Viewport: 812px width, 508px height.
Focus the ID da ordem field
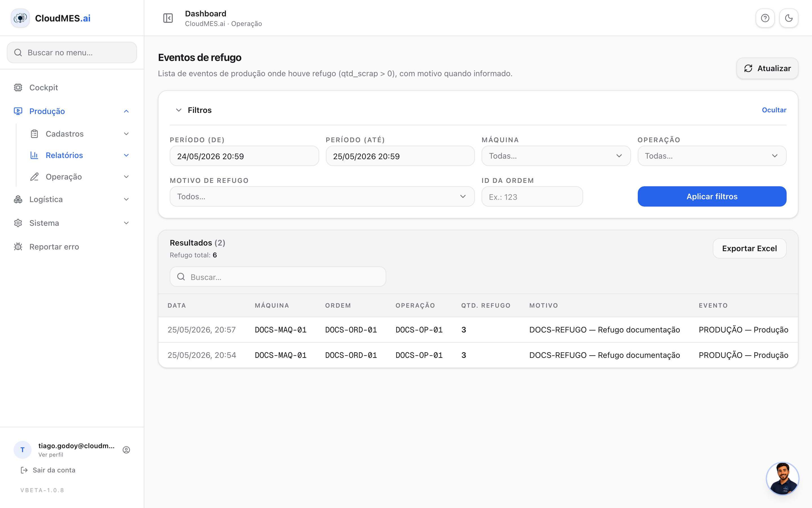(x=532, y=196)
